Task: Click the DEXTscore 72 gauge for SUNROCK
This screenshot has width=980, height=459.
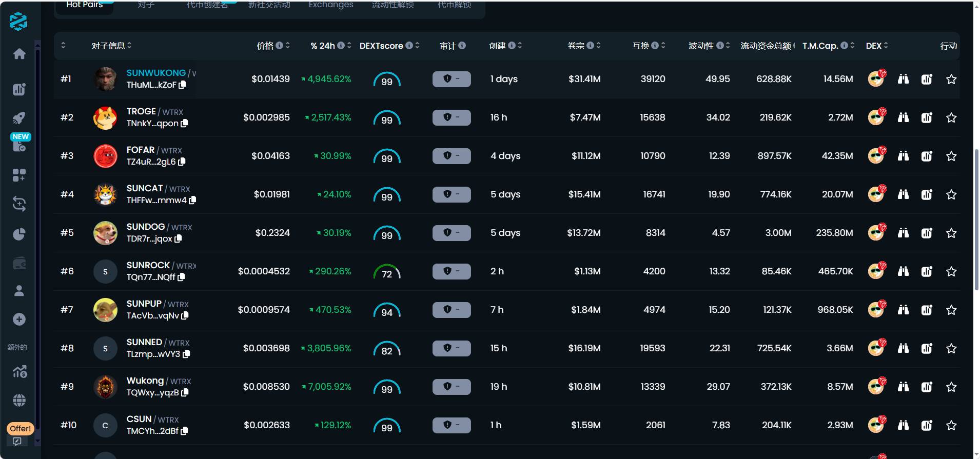Action: tap(386, 272)
